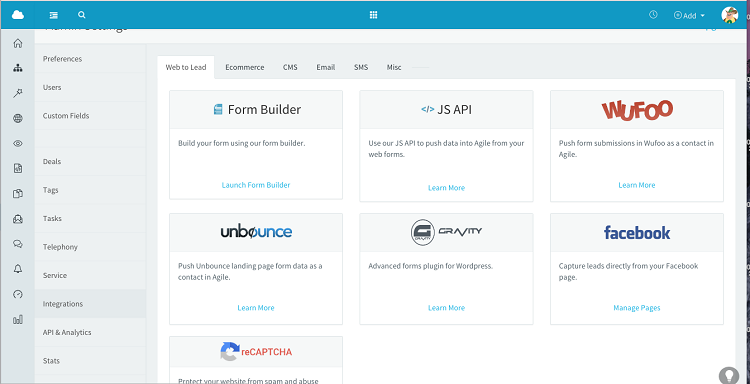Select the Web to Lead tab
Screen dimensions: 750x384
coord(186,67)
